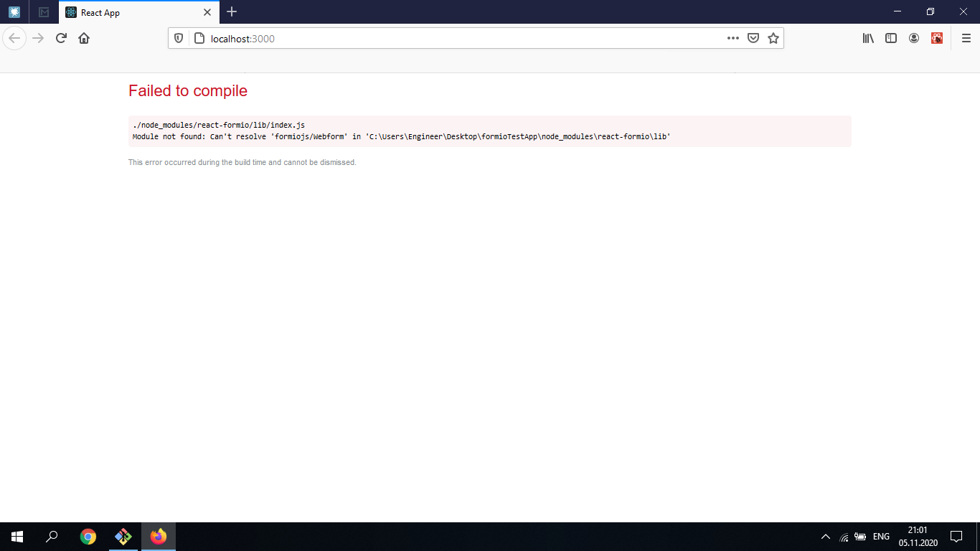The width and height of the screenshot is (980, 551).
Task: Click the Firefox Account icon
Action: [914, 38]
